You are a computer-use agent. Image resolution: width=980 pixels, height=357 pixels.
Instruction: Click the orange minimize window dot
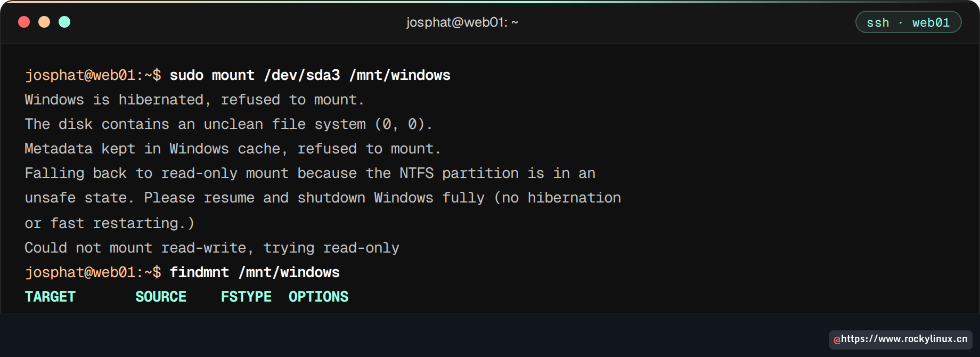(44, 22)
